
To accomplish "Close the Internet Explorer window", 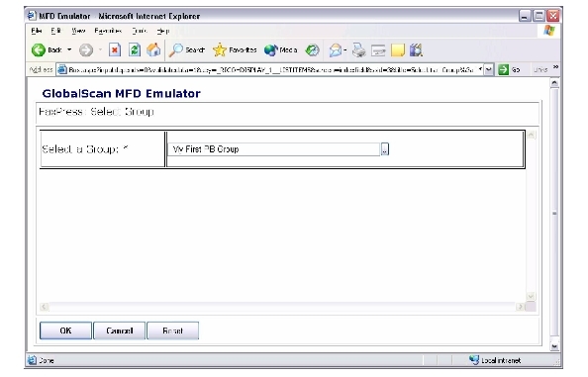I will click(553, 16).
